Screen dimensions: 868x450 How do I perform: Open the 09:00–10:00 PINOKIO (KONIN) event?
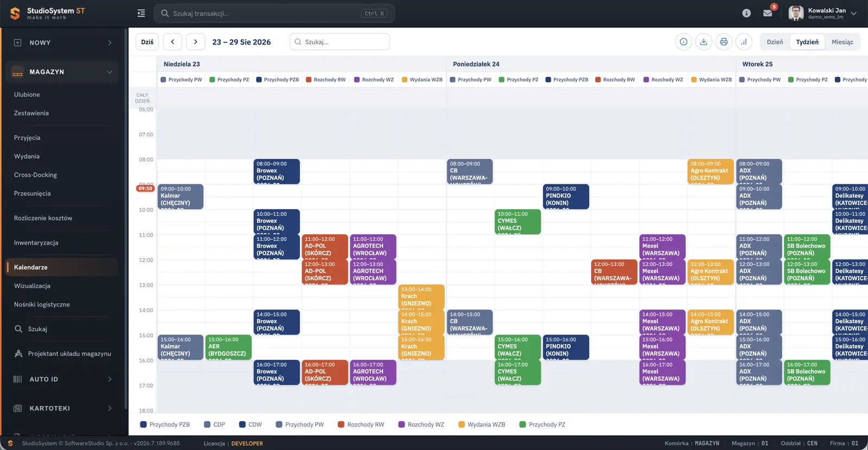[566, 196]
